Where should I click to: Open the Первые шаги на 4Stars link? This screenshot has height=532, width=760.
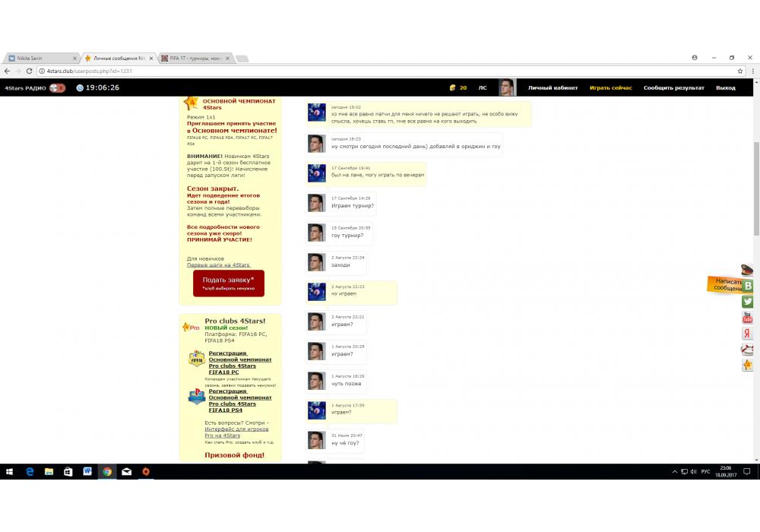coord(218,264)
